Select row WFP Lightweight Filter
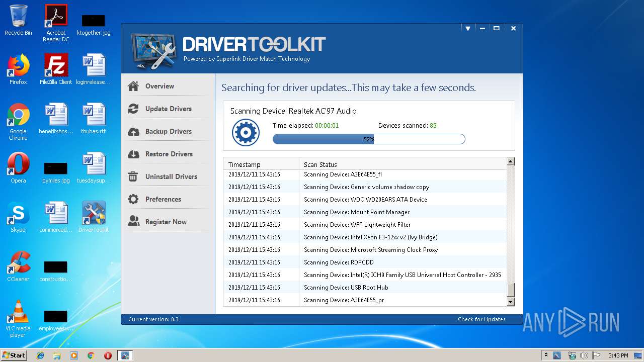Viewport: 644px width, 362px height. click(365, 225)
